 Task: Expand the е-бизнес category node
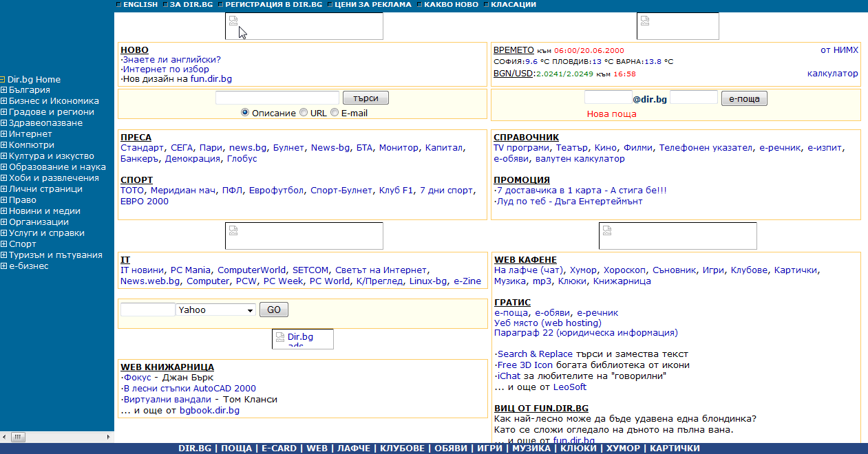click(3, 266)
